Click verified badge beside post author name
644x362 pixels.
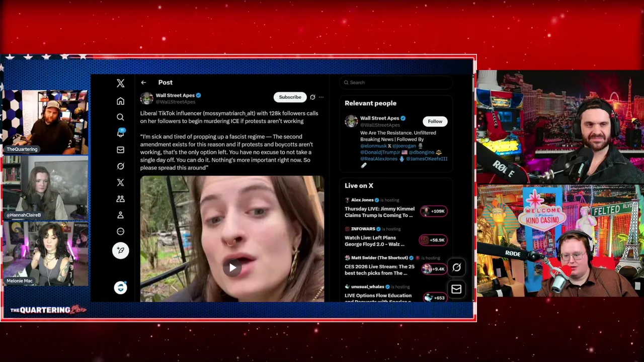click(x=198, y=95)
